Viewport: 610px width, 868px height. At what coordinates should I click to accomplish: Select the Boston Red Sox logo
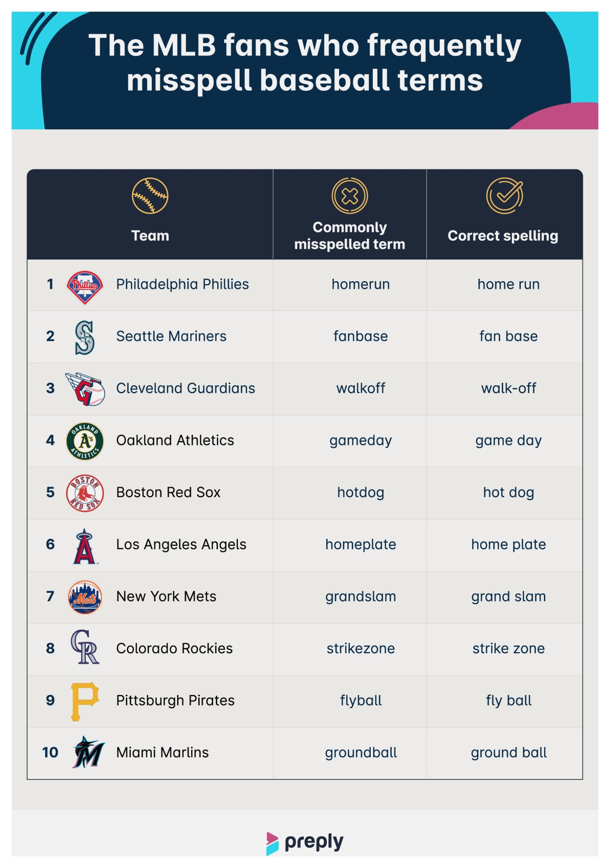(85, 493)
